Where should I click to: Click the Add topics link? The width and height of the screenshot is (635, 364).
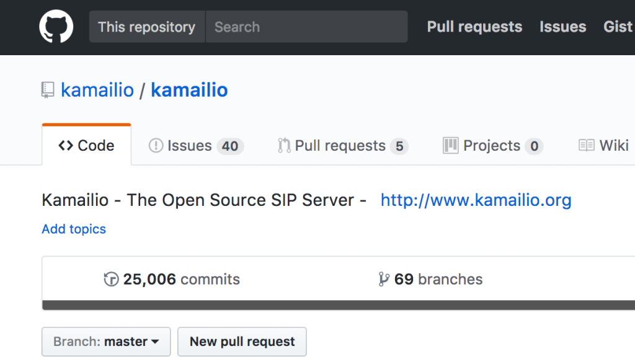point(74,229)
